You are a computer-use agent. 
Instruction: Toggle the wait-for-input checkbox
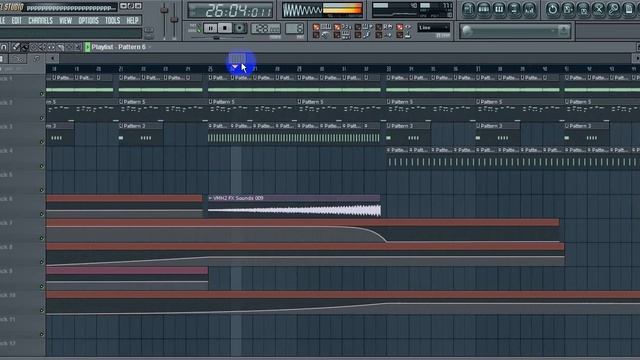[x=337, y=35]
